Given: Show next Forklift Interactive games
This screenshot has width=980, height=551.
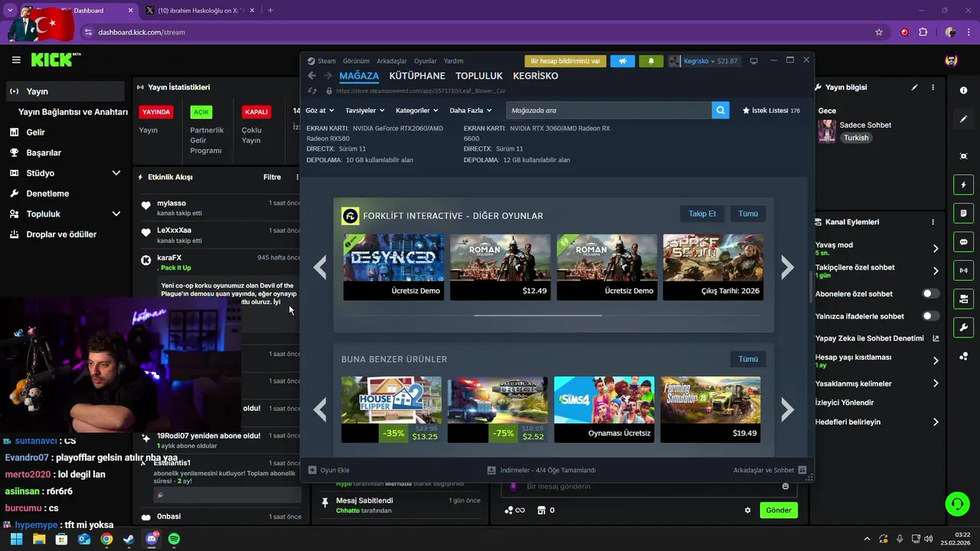Looking at the screenshot, I should [x=787, y=267].
